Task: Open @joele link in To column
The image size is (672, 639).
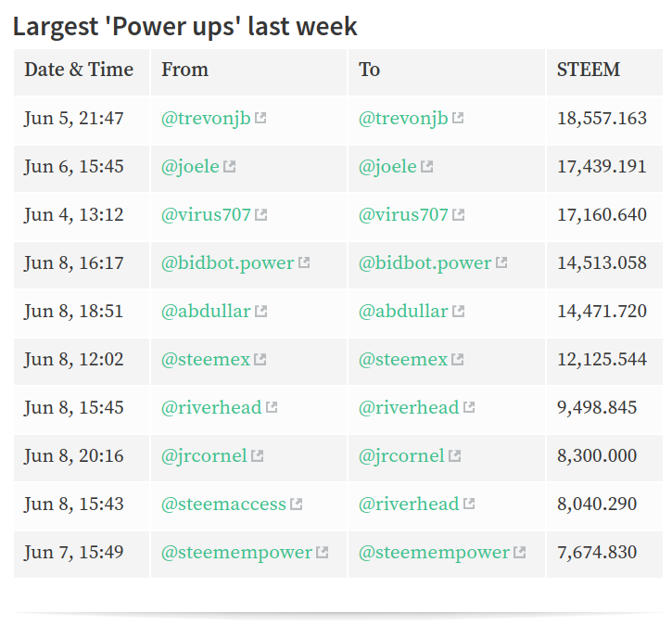Action: coord(387,166)
